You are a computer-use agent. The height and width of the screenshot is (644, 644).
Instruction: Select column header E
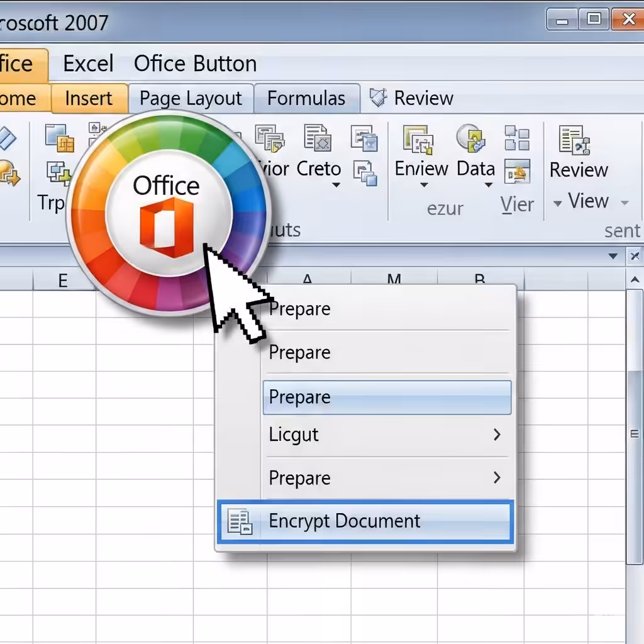click(62, 281)
